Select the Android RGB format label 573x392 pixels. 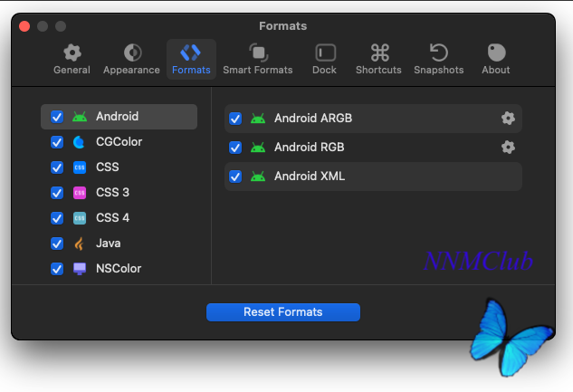310,147
